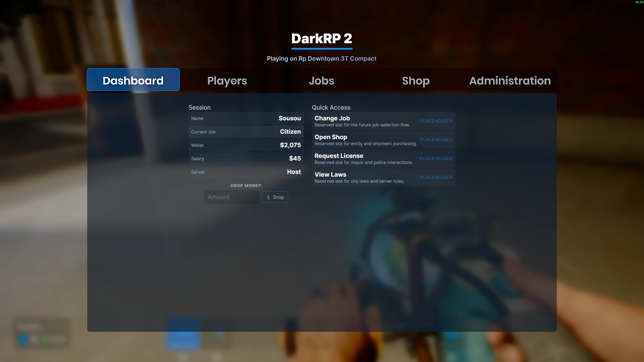Image resolution: width=644 pixels, height=362 pixels.
Task: Select the Change Job quick access entry
Action: (366, 121)
